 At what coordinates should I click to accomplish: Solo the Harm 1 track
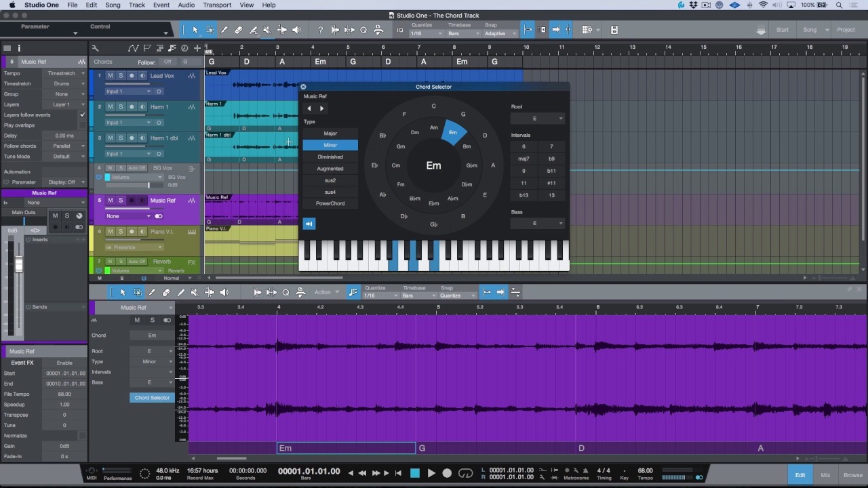coord(121,107)
